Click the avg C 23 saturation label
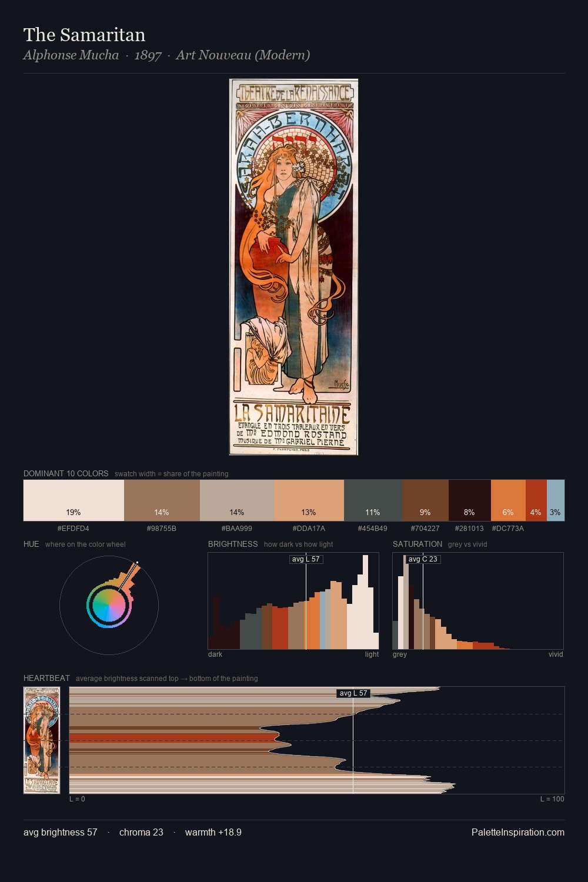 pyautogui.click(x=423, y=559)
